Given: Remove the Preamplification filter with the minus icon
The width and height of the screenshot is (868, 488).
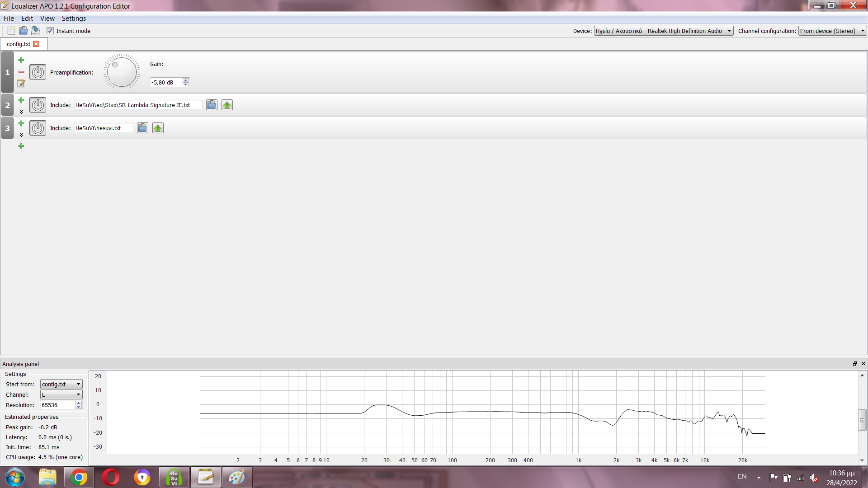Looking at the screenshot, I should (x=21, y=72).
